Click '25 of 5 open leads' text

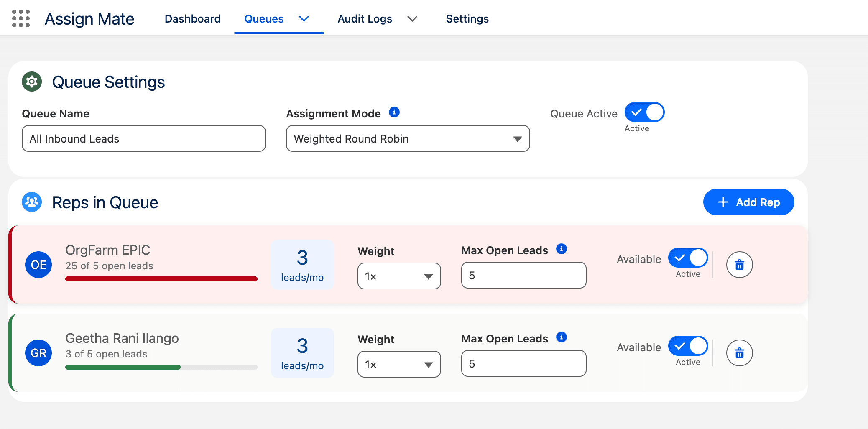[x=109, y=266]
